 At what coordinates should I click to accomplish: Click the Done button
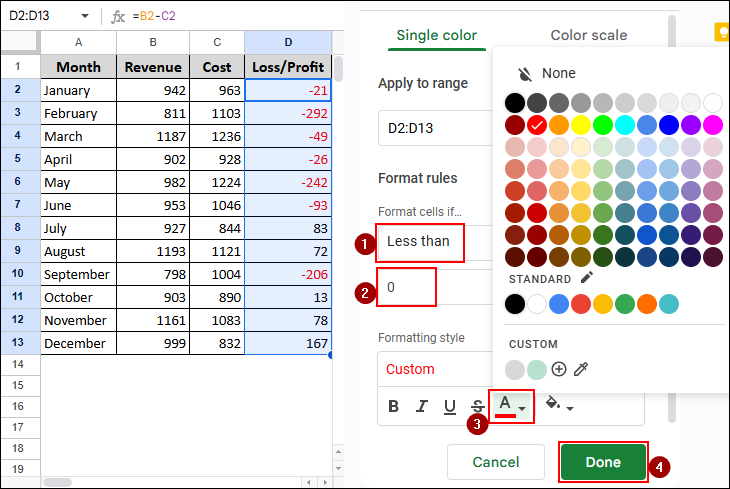coord(603,462)
